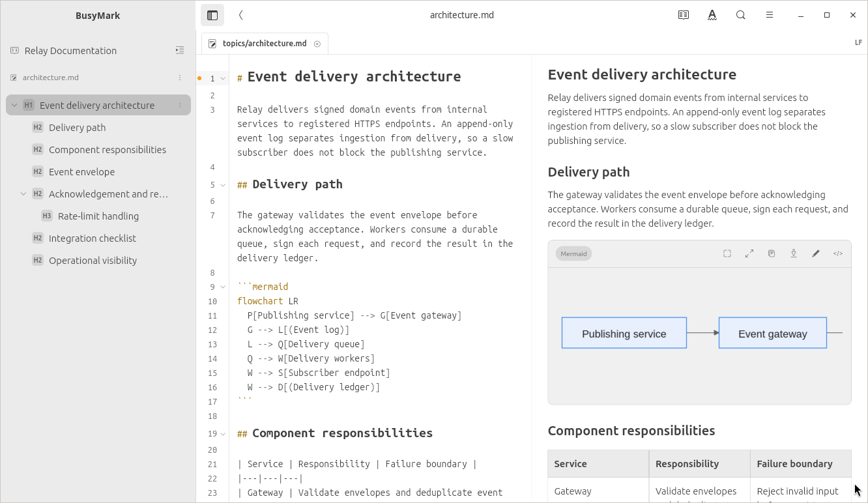Jump to Delivery path in outline
Screen dimensions: 868x503
tap(77, 127)
